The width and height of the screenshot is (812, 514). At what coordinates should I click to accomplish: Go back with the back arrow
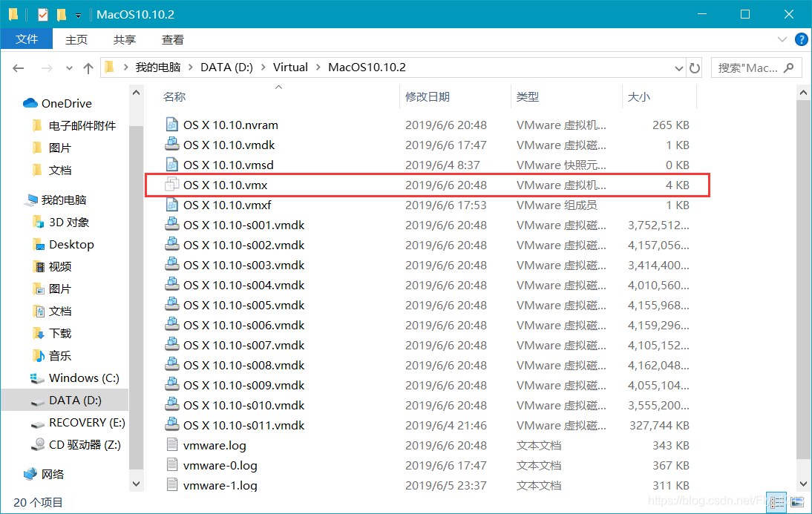19,67
